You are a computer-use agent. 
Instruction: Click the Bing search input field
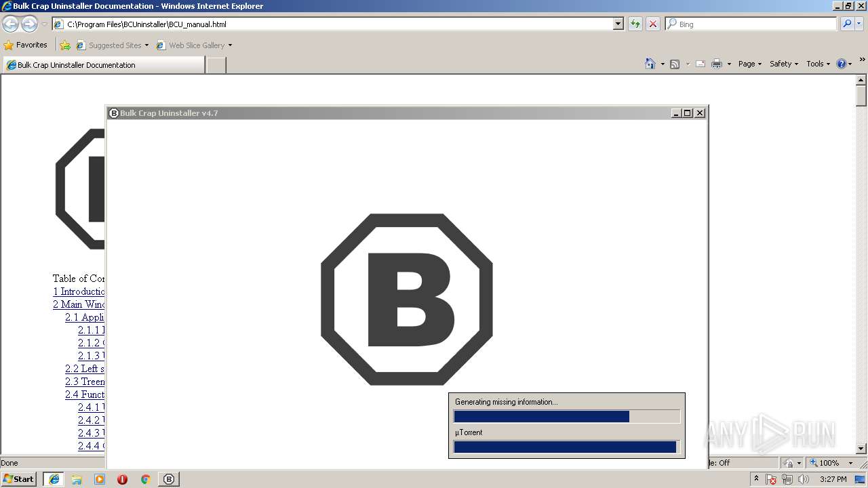(751, 24)
